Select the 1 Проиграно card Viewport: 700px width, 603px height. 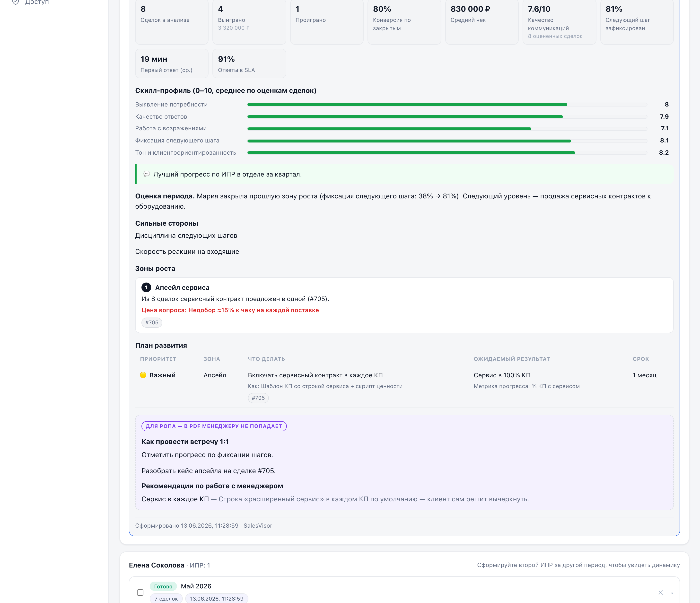point(327,21)
